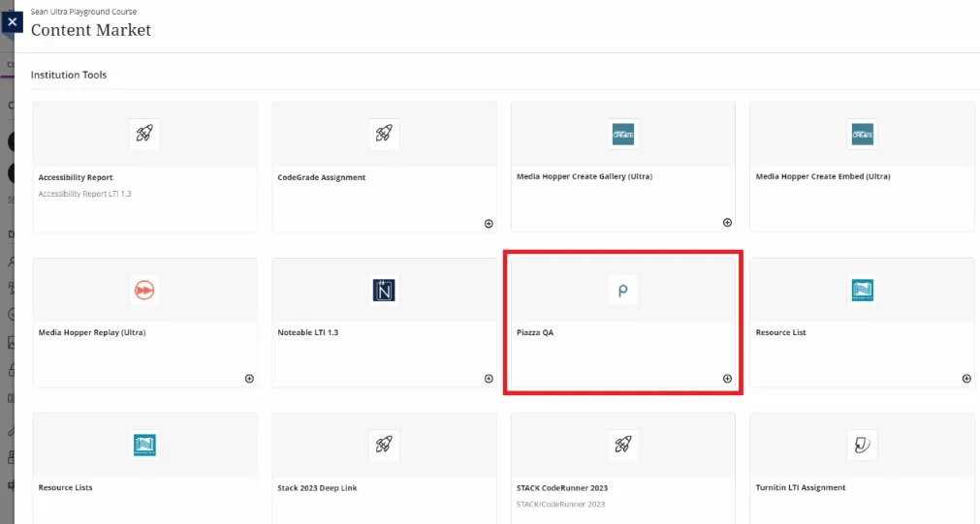
Task: Click the STACK/CodeRunner 2023 description text
Action: (560, 504)
